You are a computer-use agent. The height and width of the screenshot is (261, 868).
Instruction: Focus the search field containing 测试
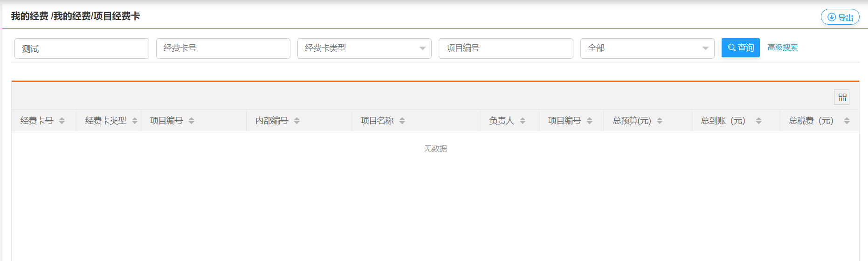pos(82,48)
